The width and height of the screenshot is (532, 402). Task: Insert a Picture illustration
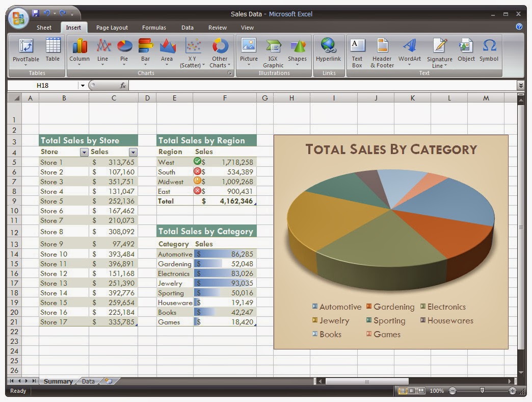click(249, 52)
